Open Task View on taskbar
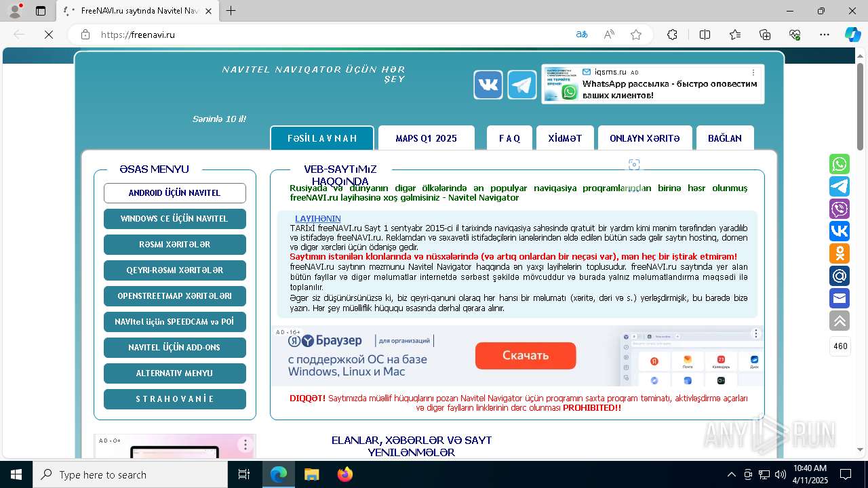 [245, 474]
